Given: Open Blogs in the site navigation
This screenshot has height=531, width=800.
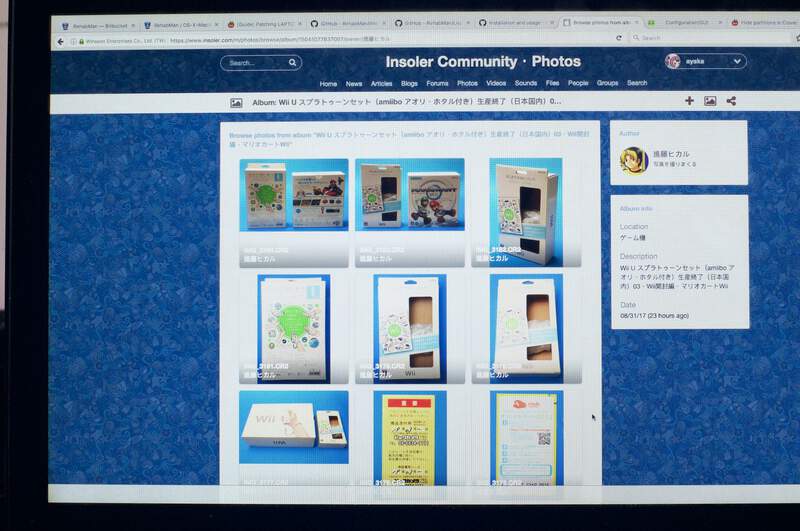Looking at the screenshot, I should click(x=409, y=83).
